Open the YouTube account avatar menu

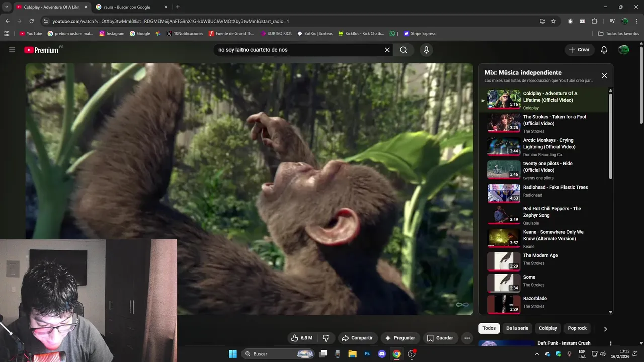click(x=623, y=50)
